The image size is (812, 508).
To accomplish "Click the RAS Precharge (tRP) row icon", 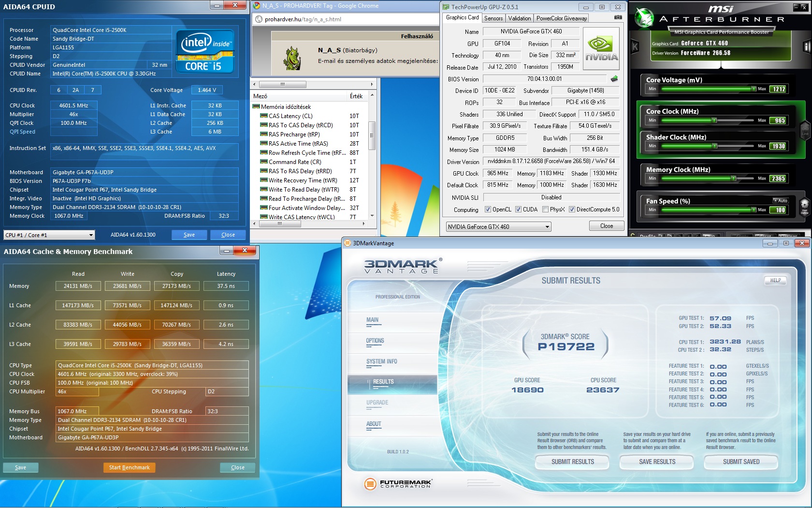I will [x=264, y=134].
